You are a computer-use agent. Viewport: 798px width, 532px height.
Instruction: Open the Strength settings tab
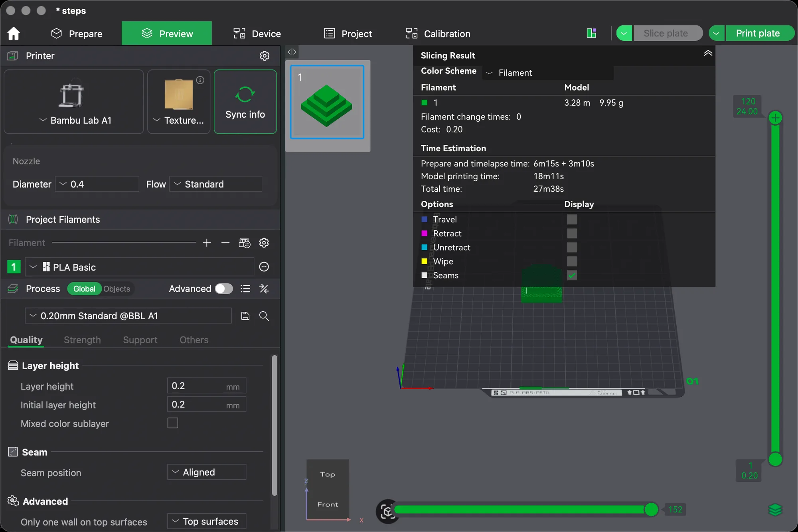tap(82, 340)
